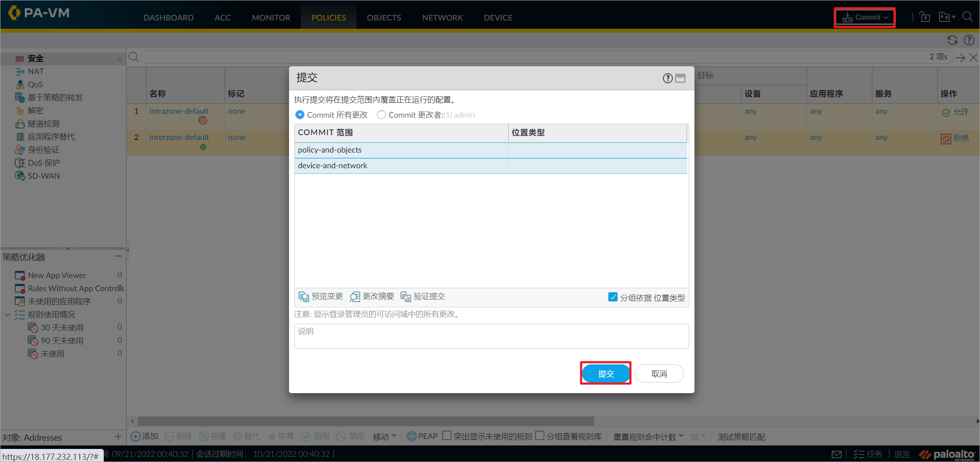
Task: Click the refresh icon
Action: pyautogui.click(x=953, y=40)
